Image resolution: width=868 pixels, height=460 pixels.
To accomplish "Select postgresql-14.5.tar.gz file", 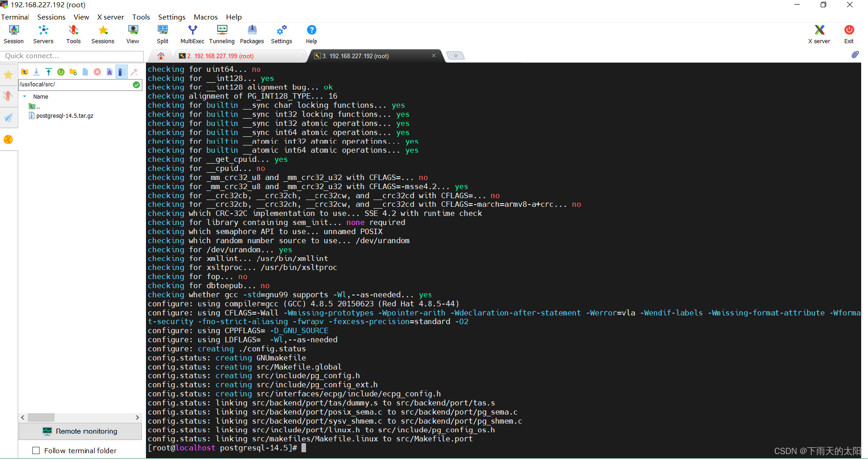I will (61, 116).
